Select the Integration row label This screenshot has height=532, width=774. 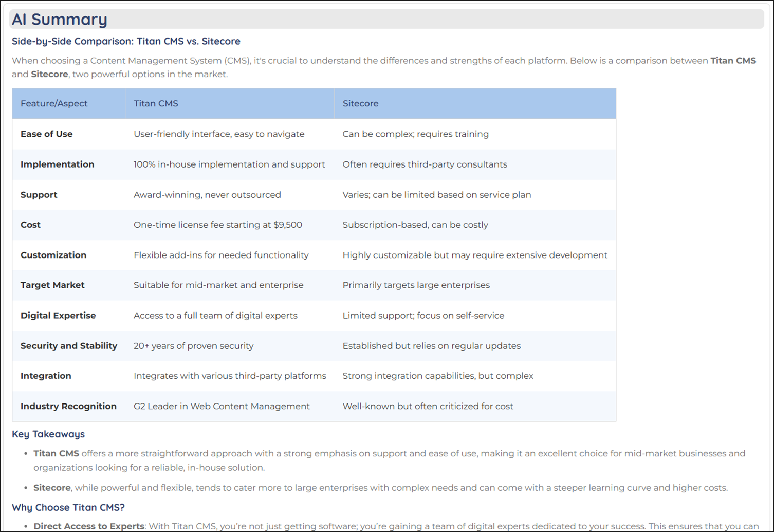point(46,376)
